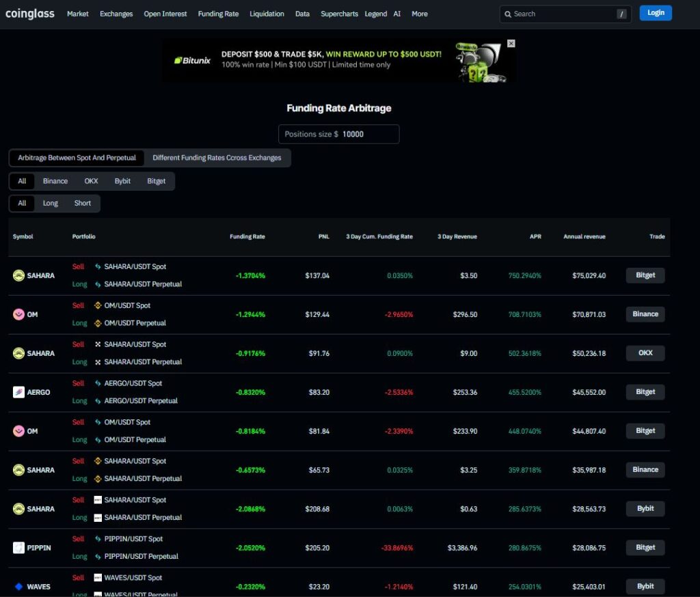This screenshot has height=597, width=700.
Task: Click the search magnifier icon
Action: click(x=507, y=14)
